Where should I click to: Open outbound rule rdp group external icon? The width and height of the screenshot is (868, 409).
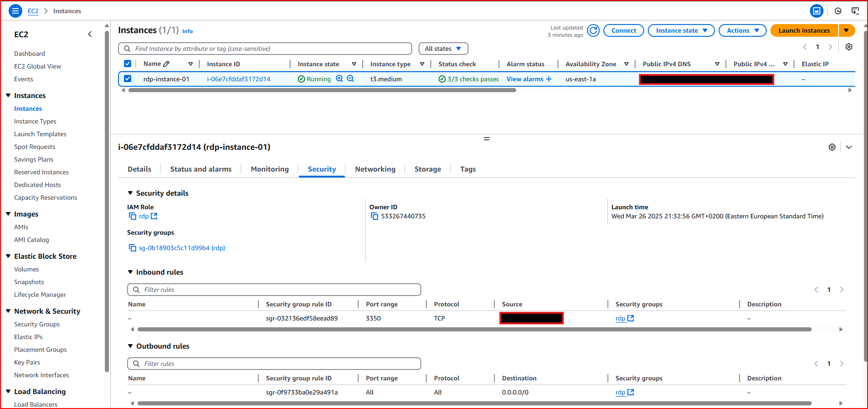(631, 392)
